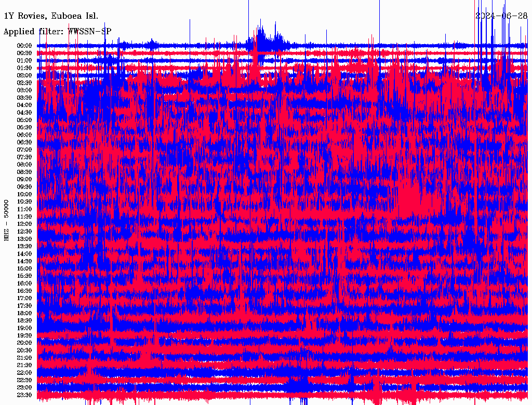Click the 08:30 time label
The height and width of the screenshot is (405, 532).
coord(24,172)
